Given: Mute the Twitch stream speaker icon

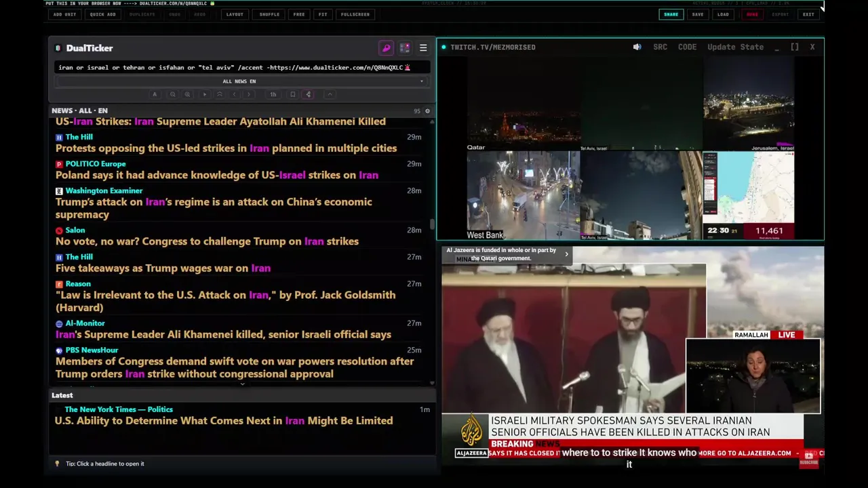Looking at the screenshot, I should click(637, 47).
